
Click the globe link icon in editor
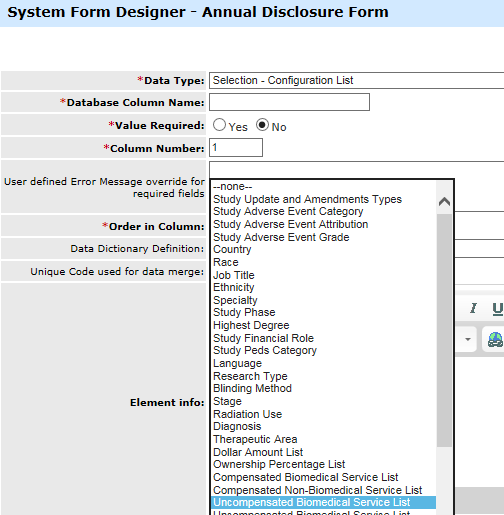pyautogui.click(x=495, y=340)
